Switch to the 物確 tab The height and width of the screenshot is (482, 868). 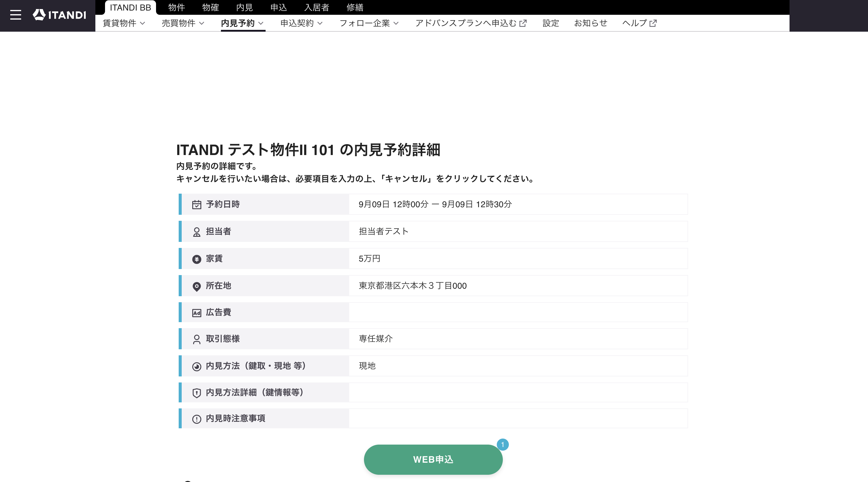click(x=210, y=8)
